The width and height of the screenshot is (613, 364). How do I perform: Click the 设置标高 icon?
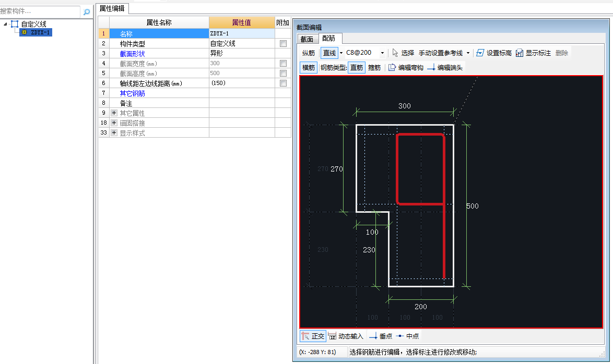point(480,53)
